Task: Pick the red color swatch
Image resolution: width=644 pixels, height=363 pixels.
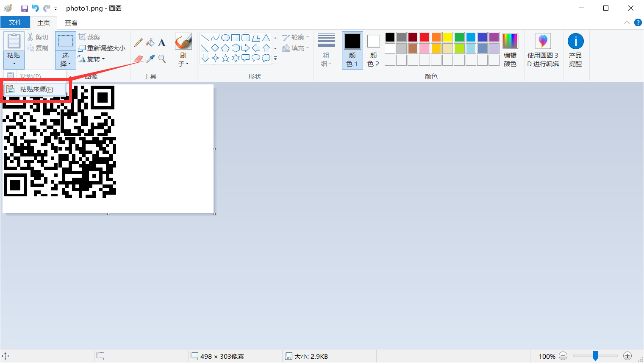Action: 425,37
